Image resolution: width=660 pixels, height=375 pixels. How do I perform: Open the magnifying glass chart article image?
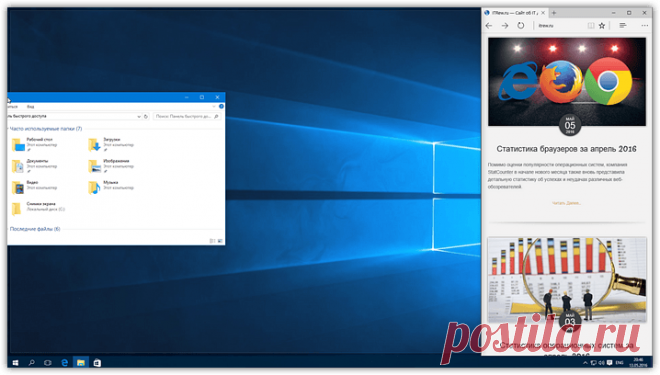pos(567,279)
